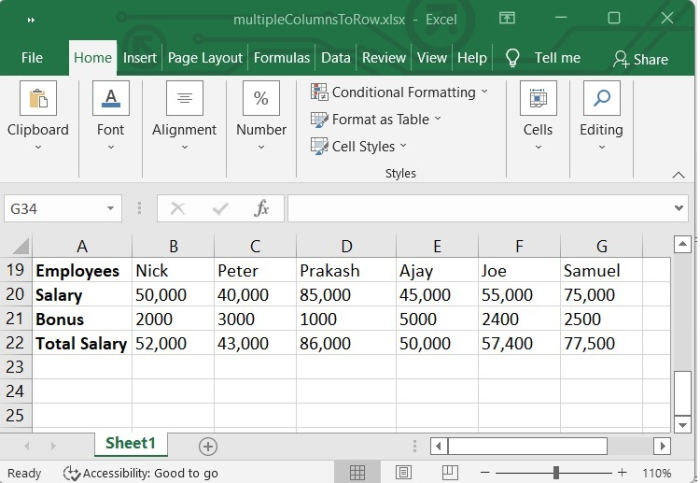
Task: Click the zoom slider handle
Action: coord(556,473)
